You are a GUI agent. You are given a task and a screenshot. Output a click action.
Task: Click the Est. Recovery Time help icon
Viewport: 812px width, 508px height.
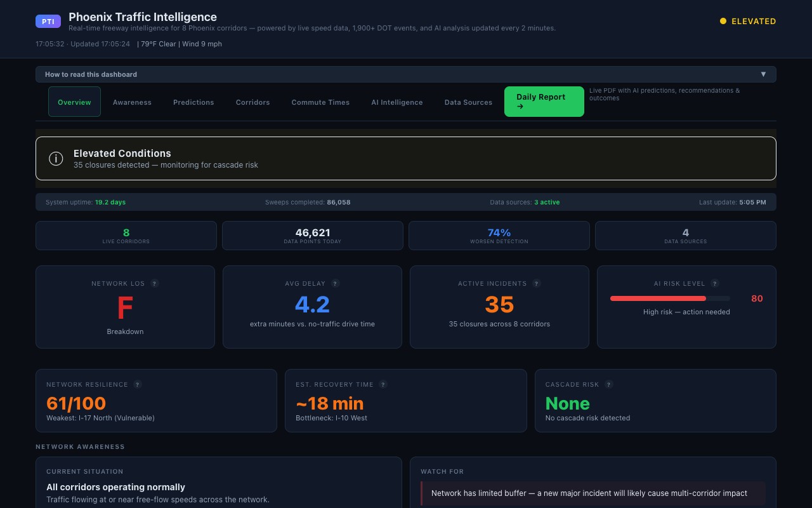383,384
